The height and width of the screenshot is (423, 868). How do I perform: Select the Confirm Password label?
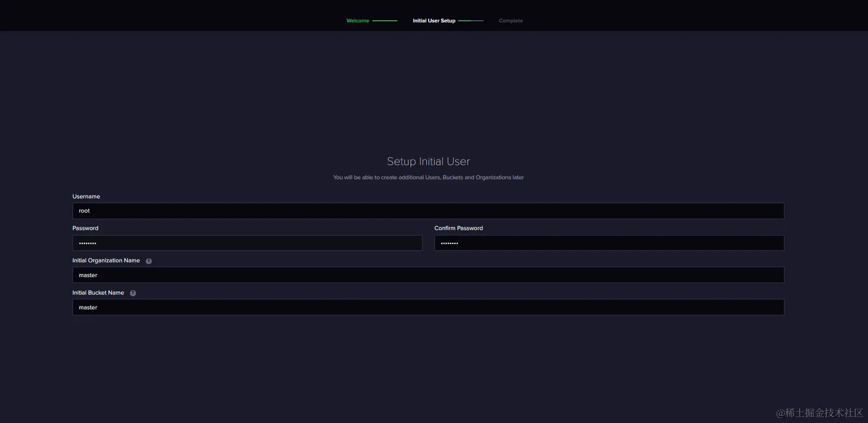click(x=459, y=228)
